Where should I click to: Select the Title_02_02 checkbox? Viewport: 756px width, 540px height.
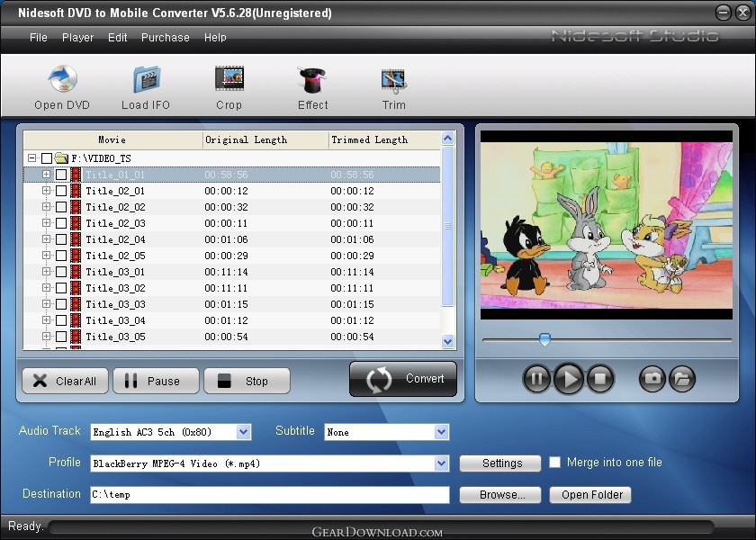(x=61, y=207)
